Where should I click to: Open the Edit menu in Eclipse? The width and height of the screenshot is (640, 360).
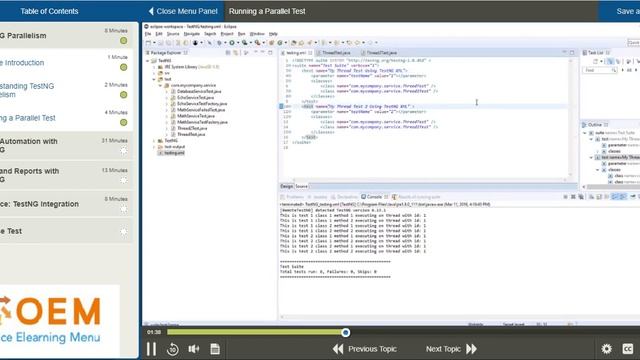(x=159, y=34)
